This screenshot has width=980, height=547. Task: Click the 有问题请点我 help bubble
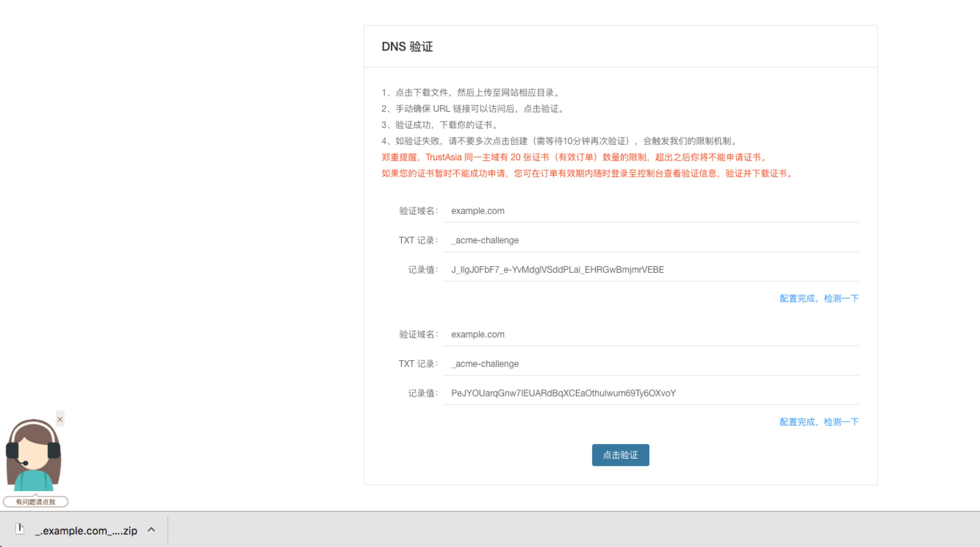click(35, 502)
